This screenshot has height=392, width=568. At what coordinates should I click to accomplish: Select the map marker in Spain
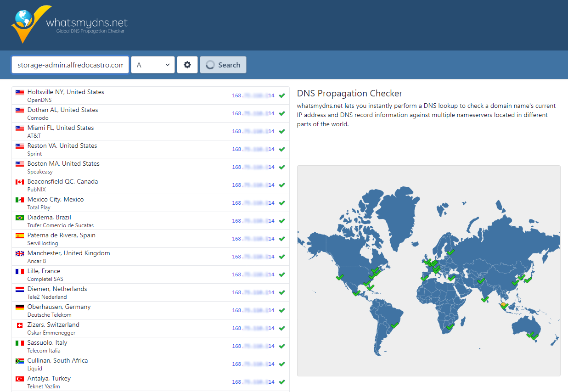pyautogui.click(x=424, y=278)
